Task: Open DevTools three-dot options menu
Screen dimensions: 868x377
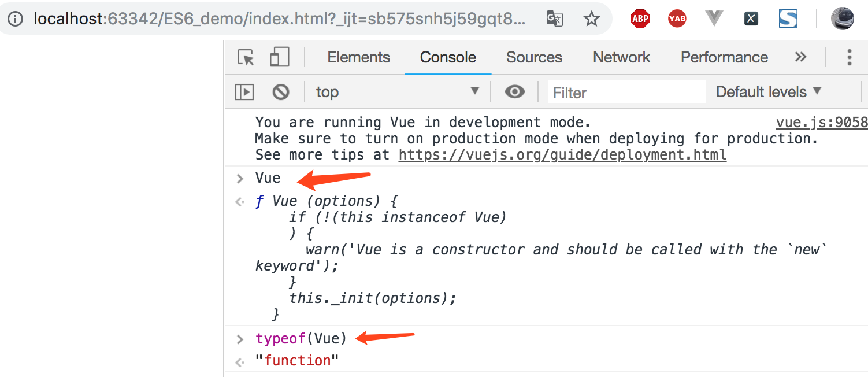Action: (849, 57)
